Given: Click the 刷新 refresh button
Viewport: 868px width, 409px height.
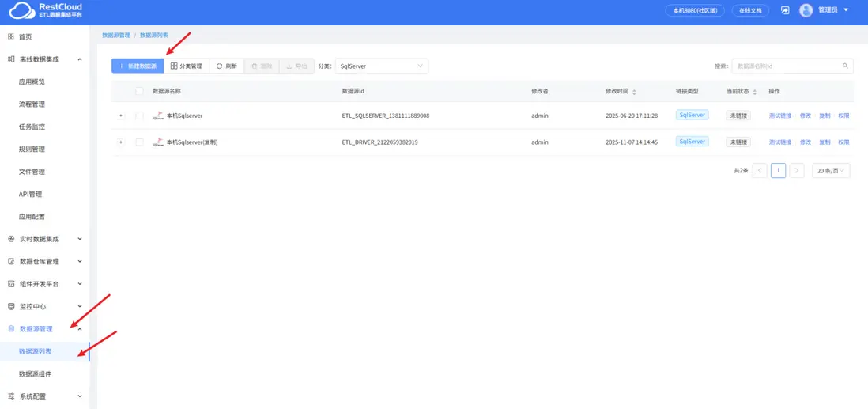Looking at the screenshot, I should [226, 66].
